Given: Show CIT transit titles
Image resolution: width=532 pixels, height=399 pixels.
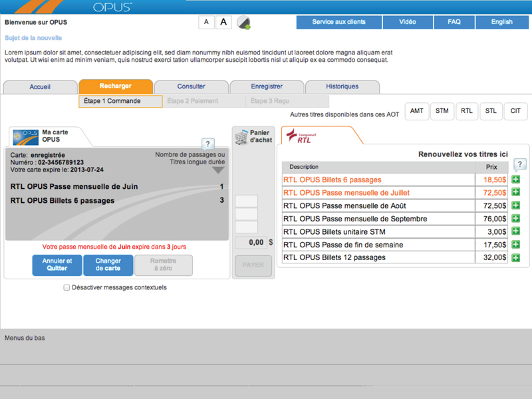Looking at the screenshot, I should click(x=515, y=111).
